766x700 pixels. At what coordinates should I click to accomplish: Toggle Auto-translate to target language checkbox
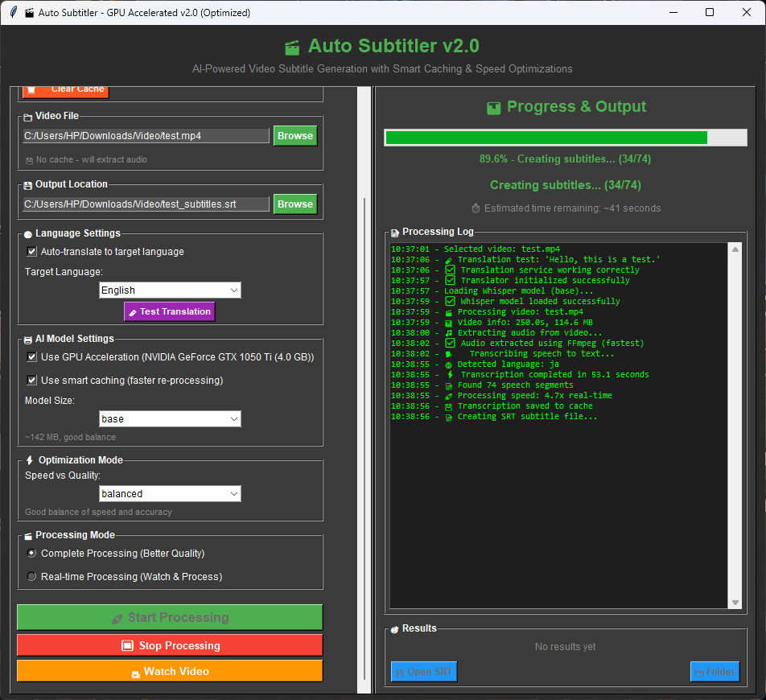(x=31, y=252)
